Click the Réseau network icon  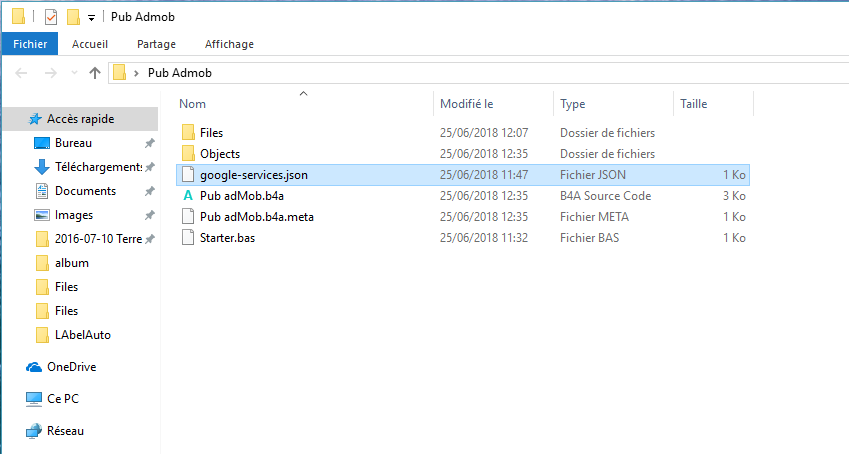34,431
